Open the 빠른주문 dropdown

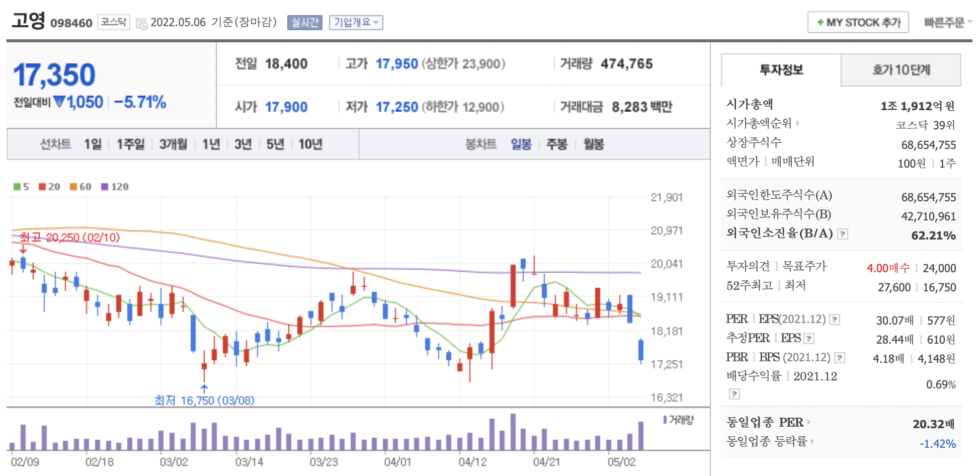click(948, 23)
